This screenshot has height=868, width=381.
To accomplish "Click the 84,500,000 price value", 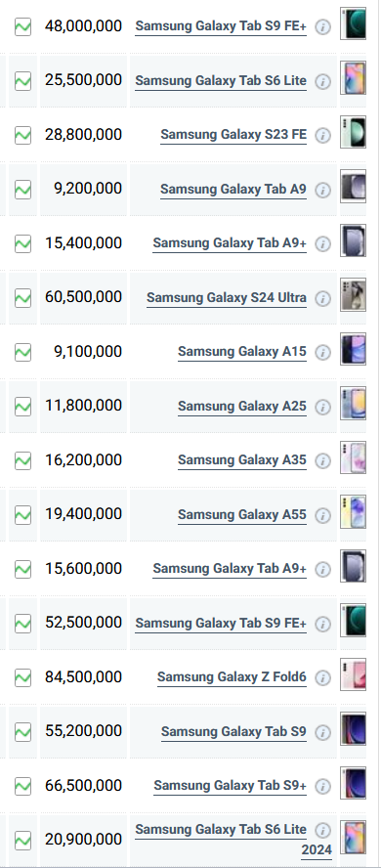I will click(x=83, y=676).
